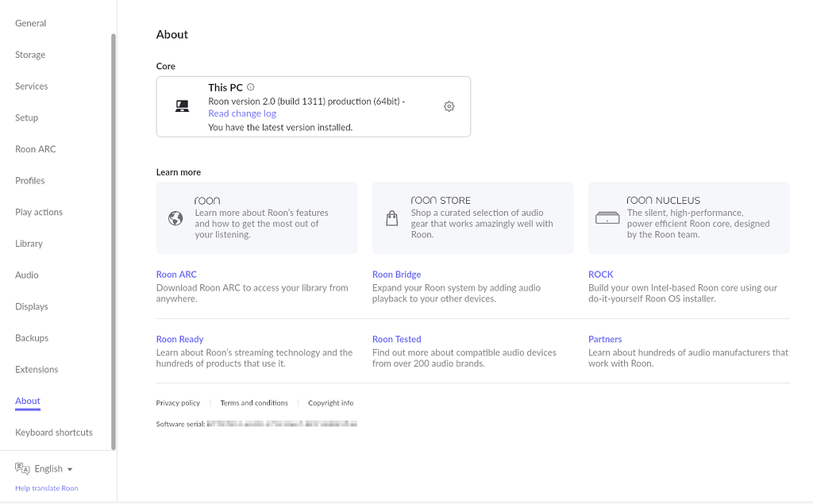Click the 'Core' section heading

click(x=166, y=67)
